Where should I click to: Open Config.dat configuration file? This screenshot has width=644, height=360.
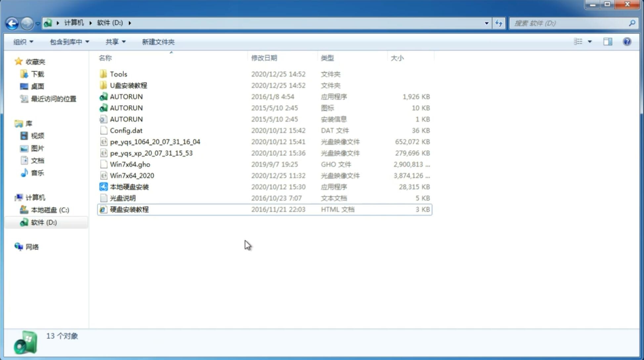coord(126,130)
